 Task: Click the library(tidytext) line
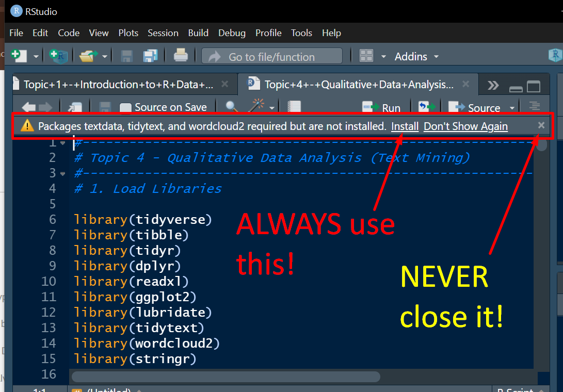coord(139,328)
